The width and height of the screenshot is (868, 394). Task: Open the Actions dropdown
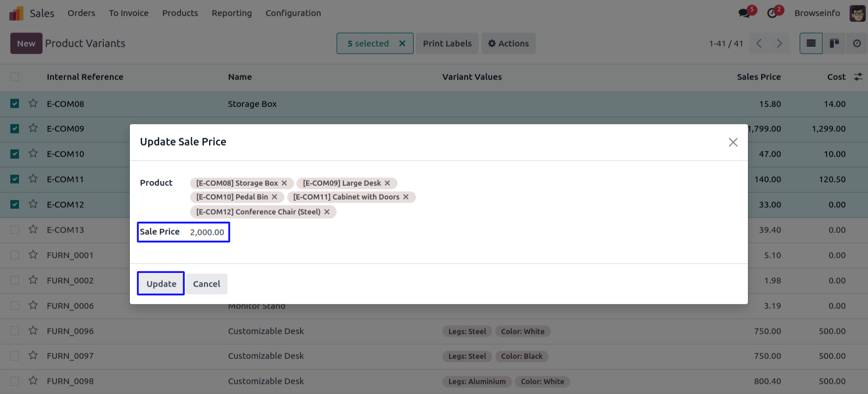click(508, 44)
